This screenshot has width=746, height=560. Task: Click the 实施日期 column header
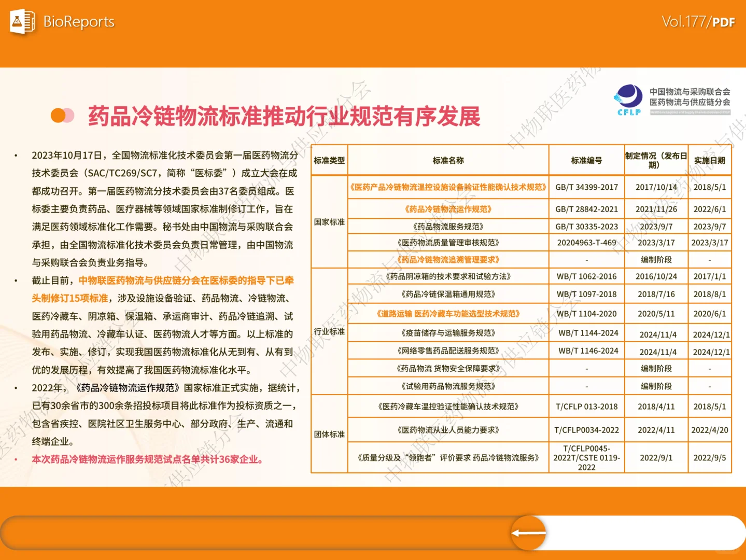710,161
